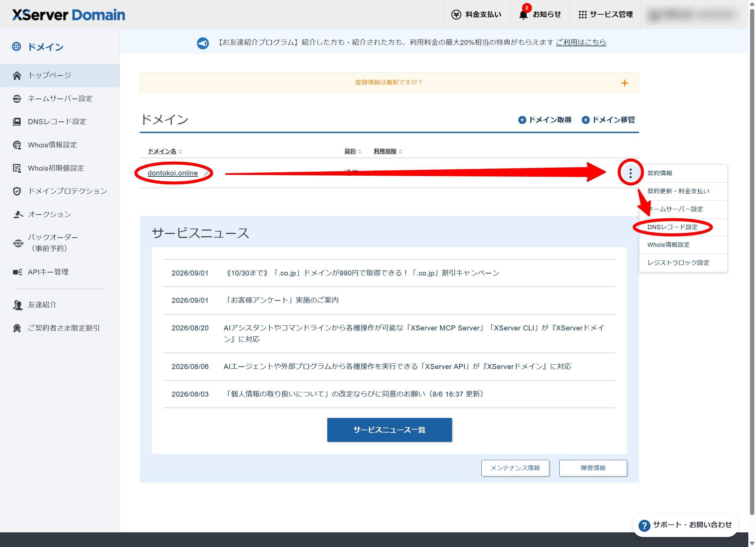The height and width of the screenshot is (547, 756).
Task: Sort by ドメイン名 column arrows
Action: click(180, 152)
